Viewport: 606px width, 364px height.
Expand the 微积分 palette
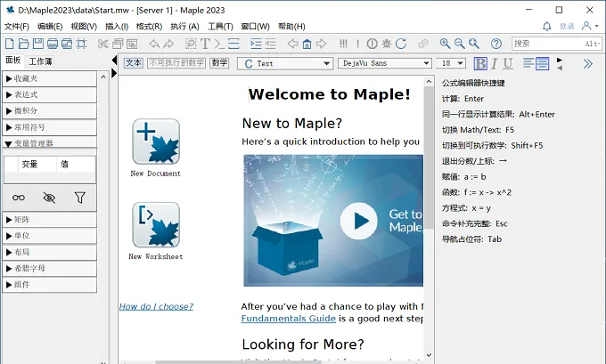coord(50,111)
